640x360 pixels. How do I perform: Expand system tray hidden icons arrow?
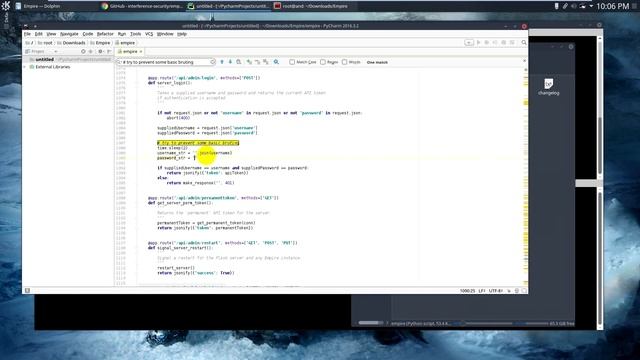click(591, 6)
